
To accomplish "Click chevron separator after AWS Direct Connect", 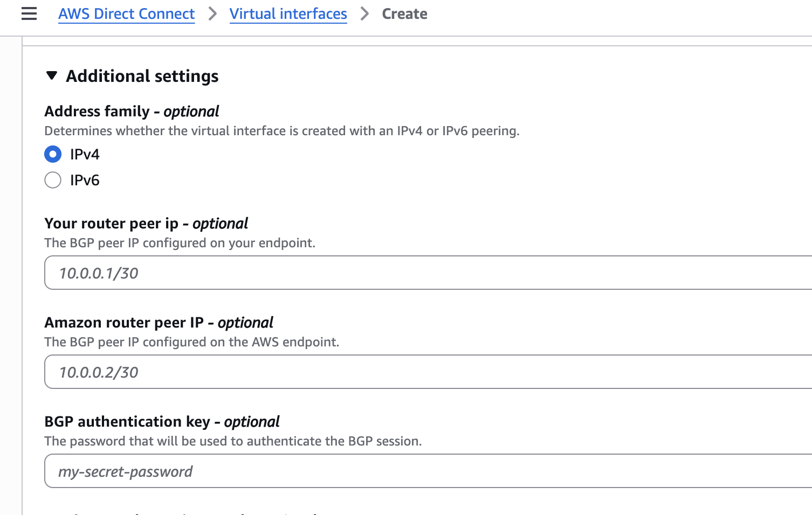I will (212, 14).
